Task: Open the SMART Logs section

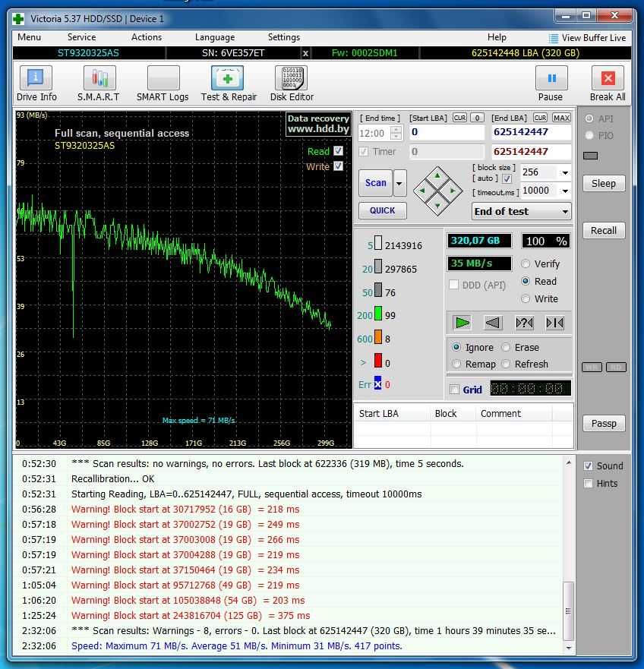Action: 163,84
